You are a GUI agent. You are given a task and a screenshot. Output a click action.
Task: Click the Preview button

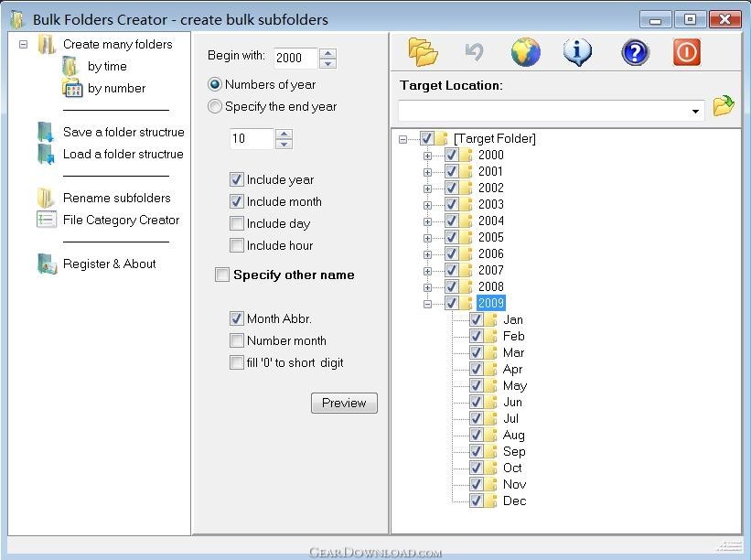tap(344, 403)
